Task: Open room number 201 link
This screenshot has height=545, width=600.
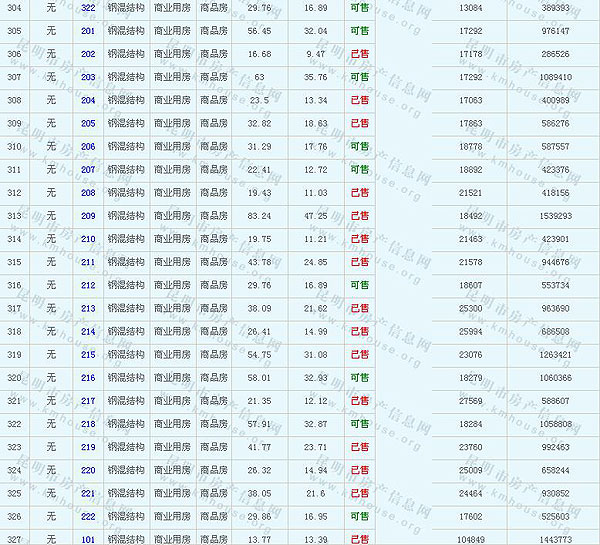Action: click(x=88, y=31)
